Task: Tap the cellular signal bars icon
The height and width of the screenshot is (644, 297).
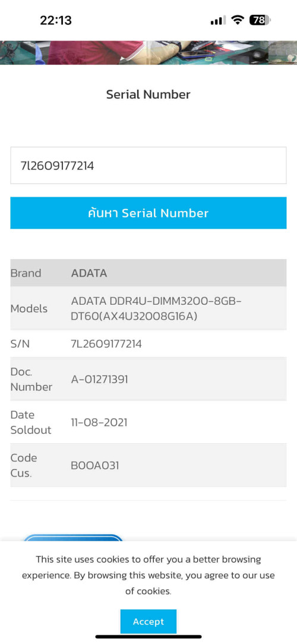Action: (x=218, y=20)
